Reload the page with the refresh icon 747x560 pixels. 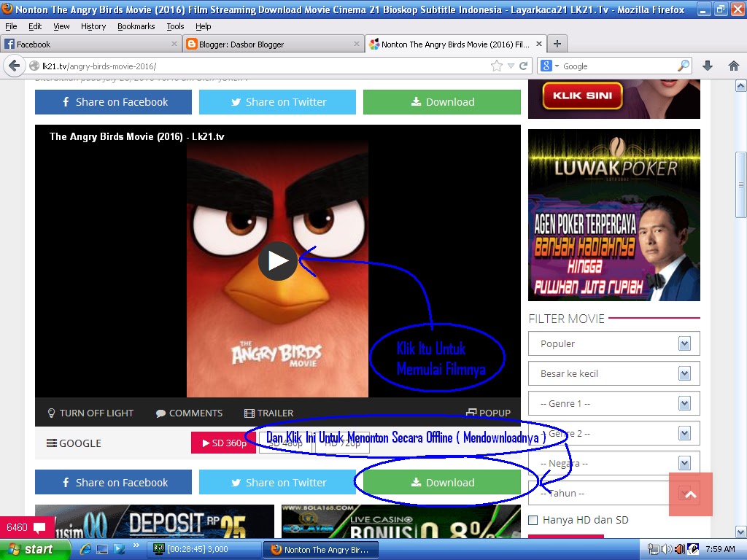[523, 66]
